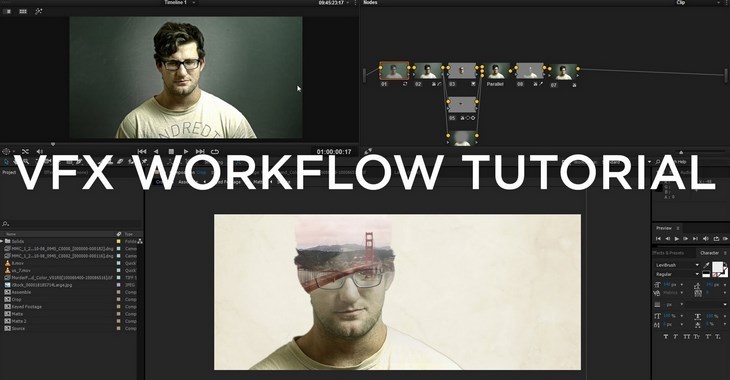Viewport: 730px width, 380px height.
Task: Click the play reverse button under viewer
Action: 156,152
